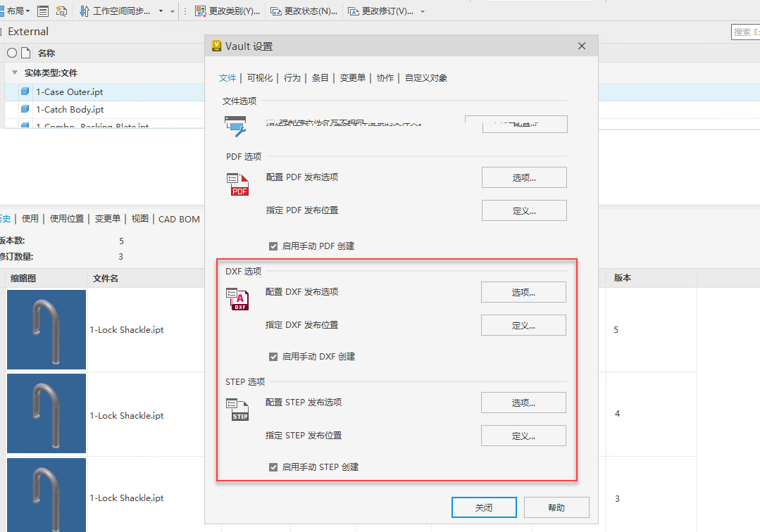760x532 pixels.
Task: Click the 缩略图 column header
Action: click(23, 279)
